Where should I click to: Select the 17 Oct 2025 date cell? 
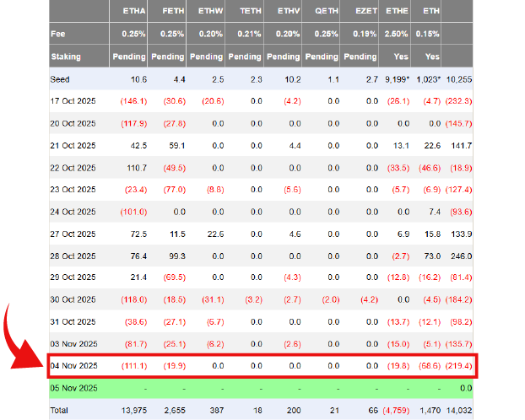click(x=74, y=100)
